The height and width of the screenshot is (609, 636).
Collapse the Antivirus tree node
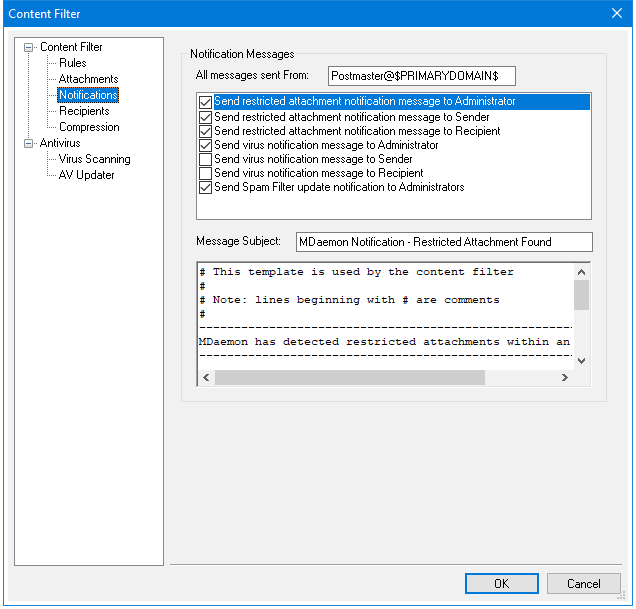(29, 143)
